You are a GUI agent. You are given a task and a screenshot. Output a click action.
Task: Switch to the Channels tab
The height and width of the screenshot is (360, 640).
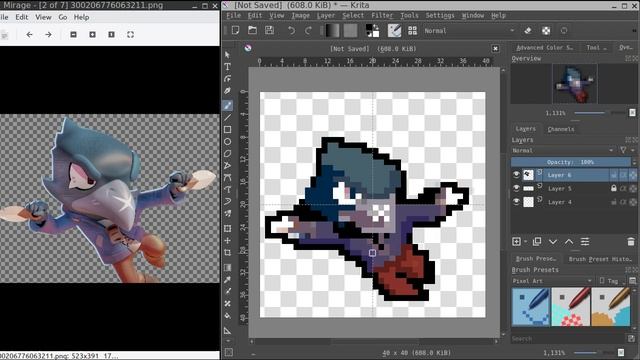pos(561,129)
